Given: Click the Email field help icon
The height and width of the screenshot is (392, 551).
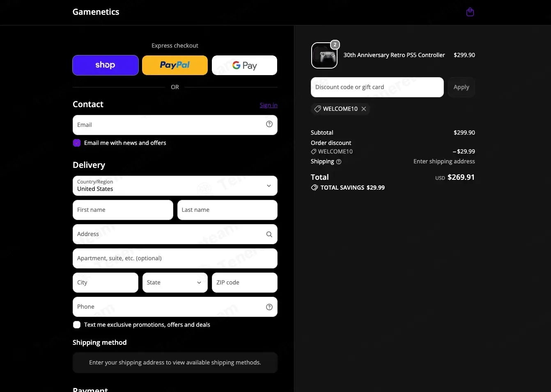Looking at the screenshot, I should 269,124.
